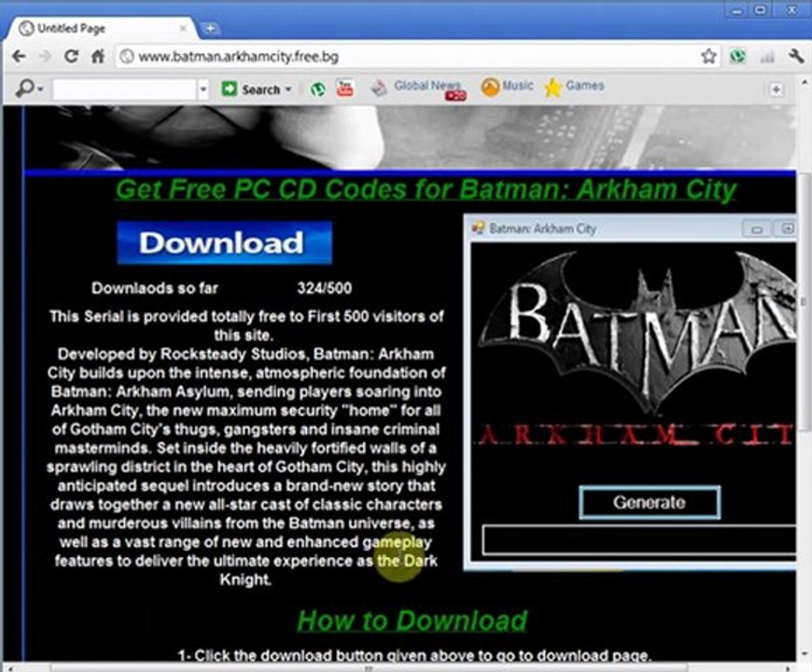
Task: Open Global News toolbar item
Action: 418,89
